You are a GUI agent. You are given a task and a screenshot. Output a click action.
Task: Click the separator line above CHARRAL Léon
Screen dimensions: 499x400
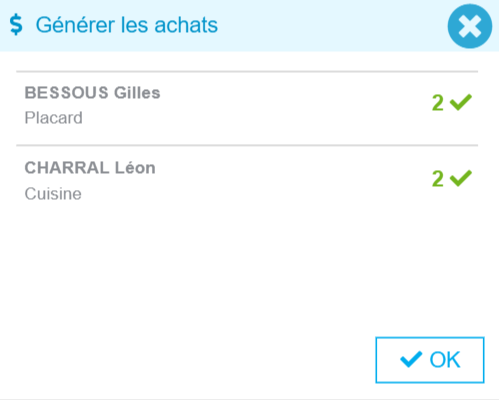coord(247,145)
